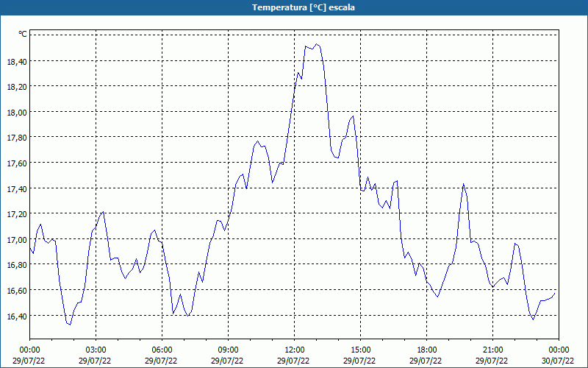
Task: Select the 16,80 y-axis value
Action: click(17, 264)
